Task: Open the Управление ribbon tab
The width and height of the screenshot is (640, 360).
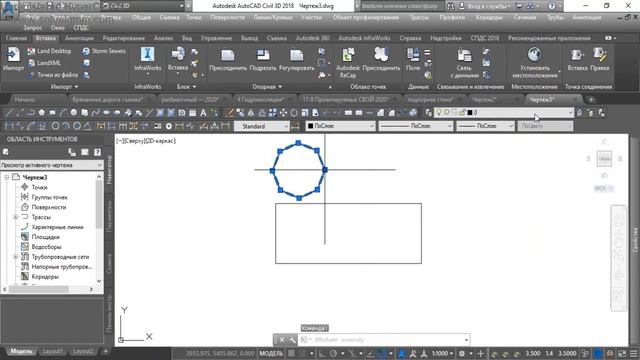Action: coord(216,38)
